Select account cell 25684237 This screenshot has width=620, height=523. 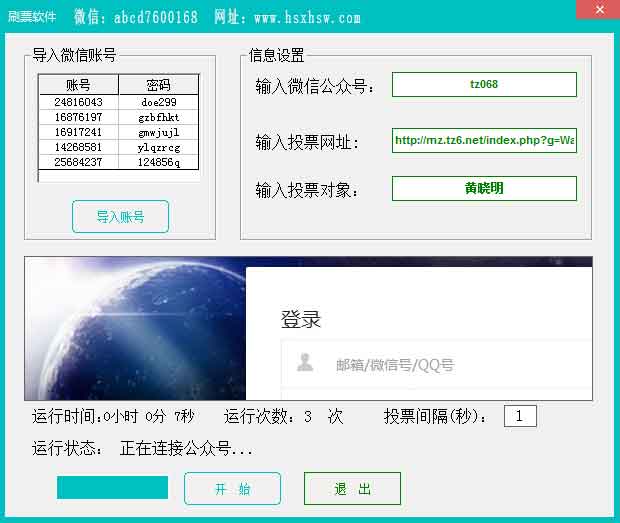pyautogui.click(x=78, y=162)
